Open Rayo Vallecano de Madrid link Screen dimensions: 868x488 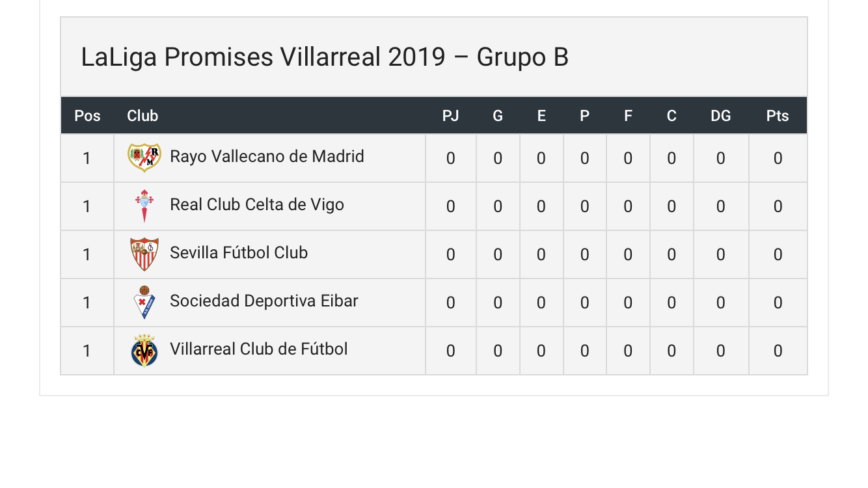tap(267, 157)
